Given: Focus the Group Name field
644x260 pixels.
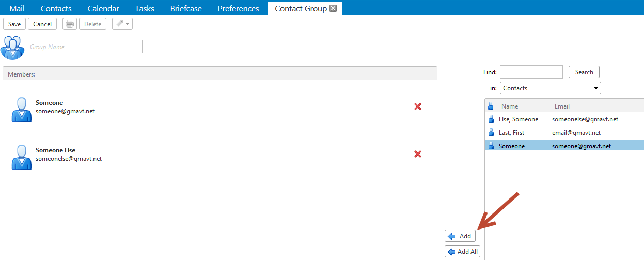Looking at the screenshot, I should (x=85, y=47).
